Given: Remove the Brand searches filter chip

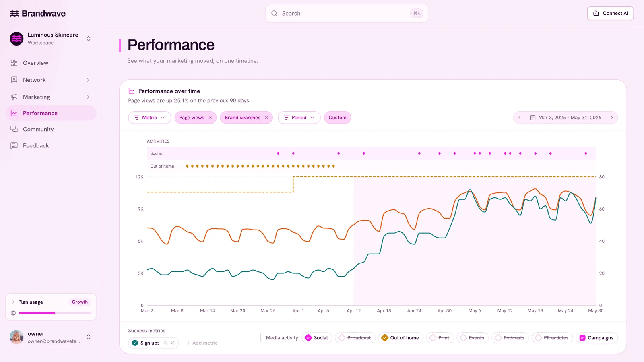Looking at the screenshot, I should [x=266, y=118].
